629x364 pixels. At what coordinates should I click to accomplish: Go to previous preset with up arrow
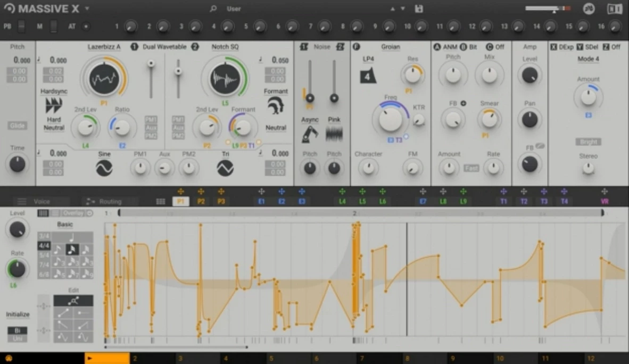coord(392,9)
